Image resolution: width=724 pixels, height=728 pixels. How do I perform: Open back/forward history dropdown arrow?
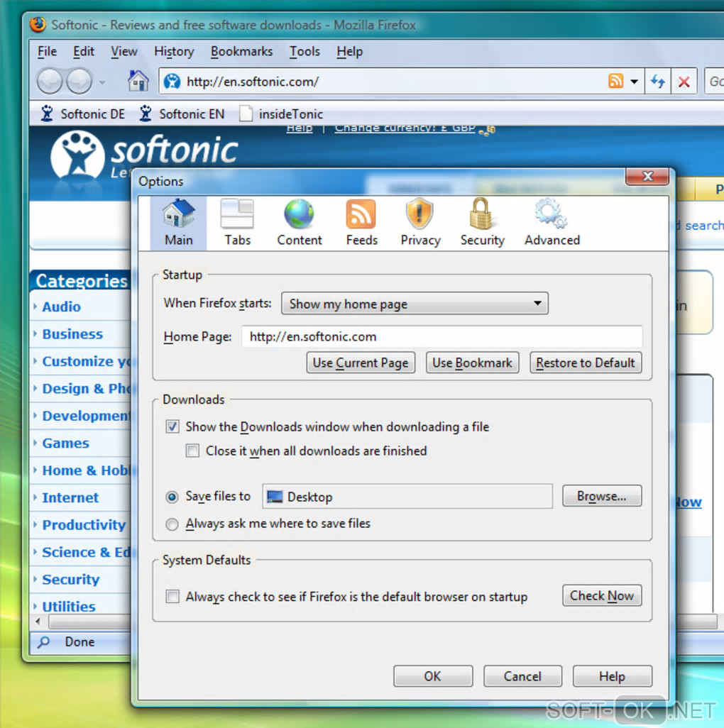click(102, 82)
